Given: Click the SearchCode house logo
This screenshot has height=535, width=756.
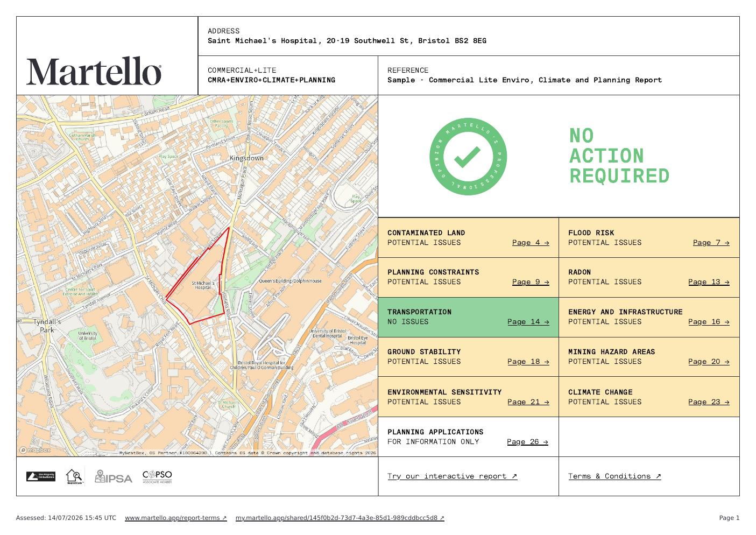Looking at the screenshot, I should point(74,476).
